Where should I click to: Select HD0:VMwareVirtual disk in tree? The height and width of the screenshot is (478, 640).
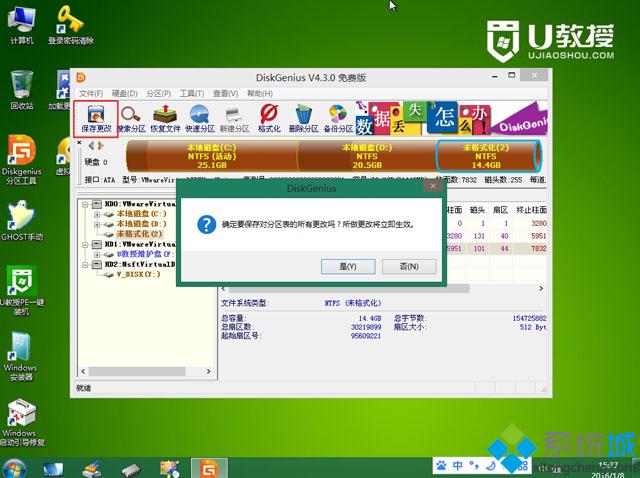(140, 204)
